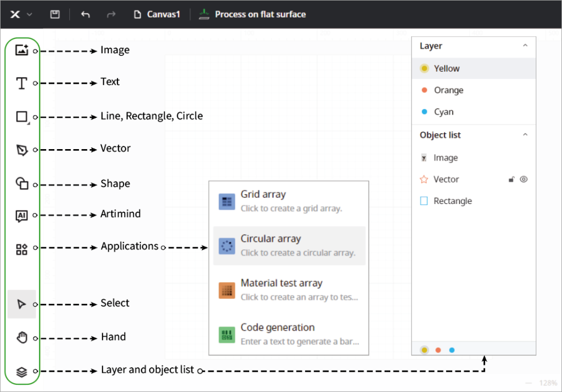Collapse the Object list section chevron

coord(525,135)
